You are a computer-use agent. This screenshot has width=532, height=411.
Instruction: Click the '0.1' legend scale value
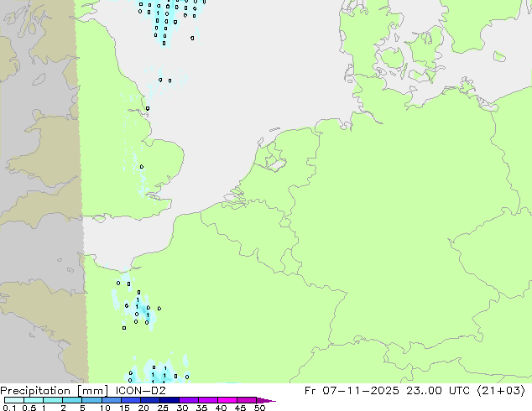9,408
